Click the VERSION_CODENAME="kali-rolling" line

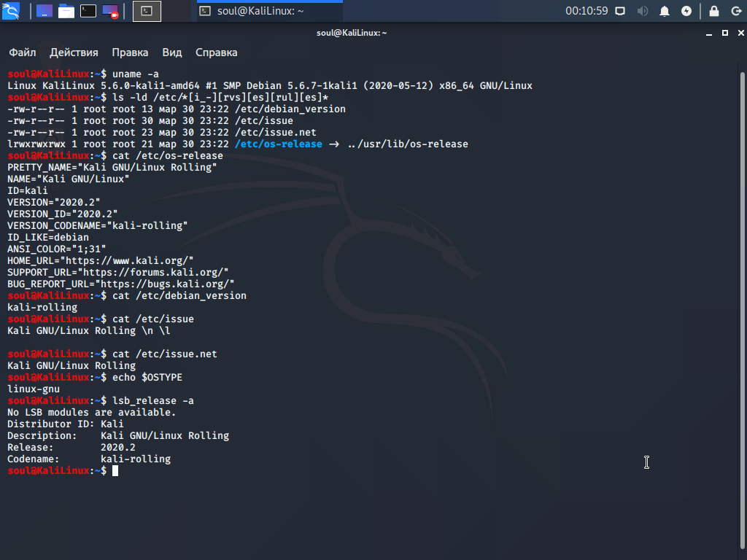(x=97, y=226)
